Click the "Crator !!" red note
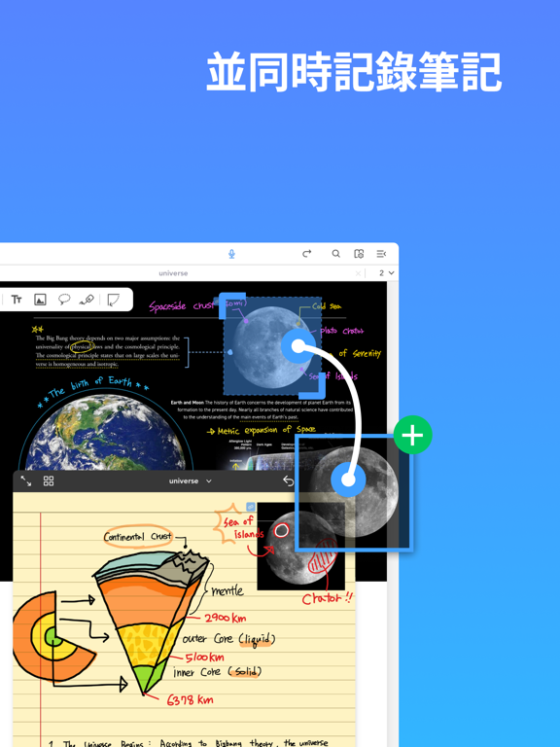 tap(327, 598)
